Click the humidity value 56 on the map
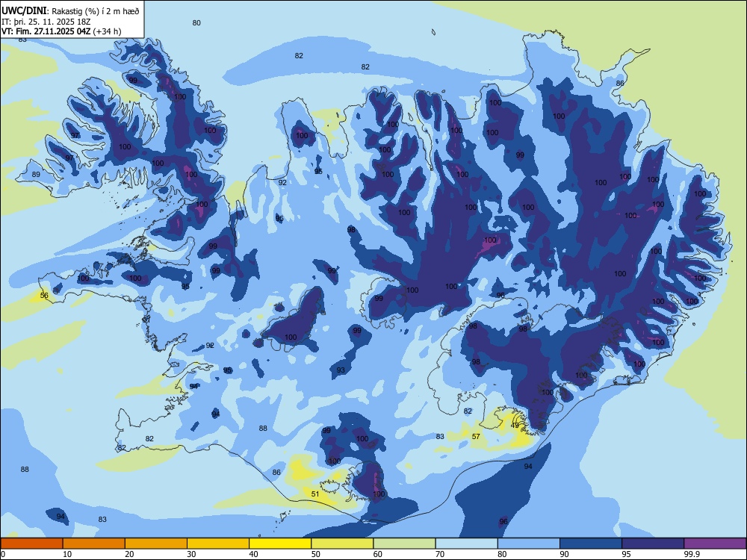Screen dimensions: 747x560 (x=44, y=295)
